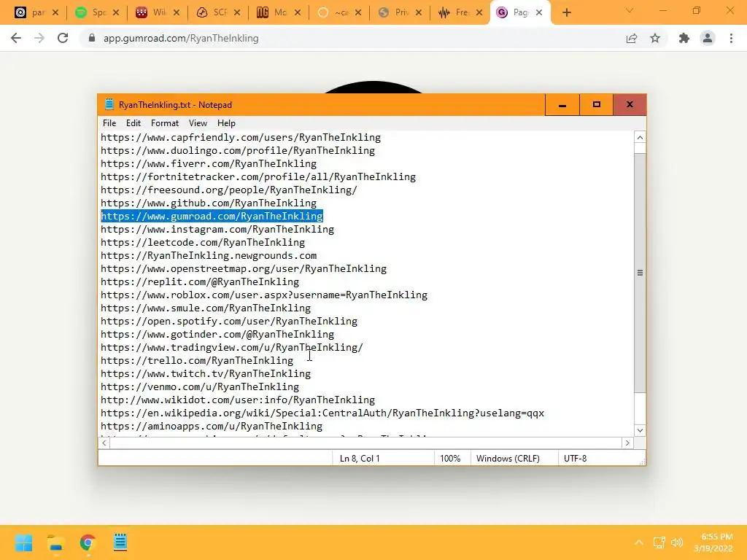The width and height of the screenshot is (747, 560).
Task: Click the openstreetmap.org URL line
Action: click(x=244, y=269)
